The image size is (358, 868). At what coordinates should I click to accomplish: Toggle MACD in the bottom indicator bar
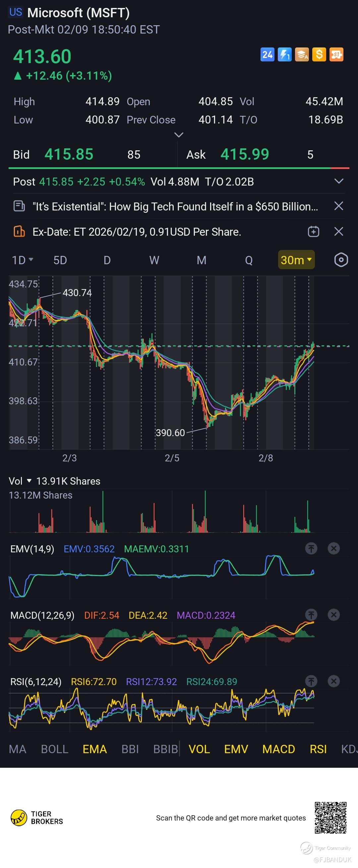(x=278, y=749)
